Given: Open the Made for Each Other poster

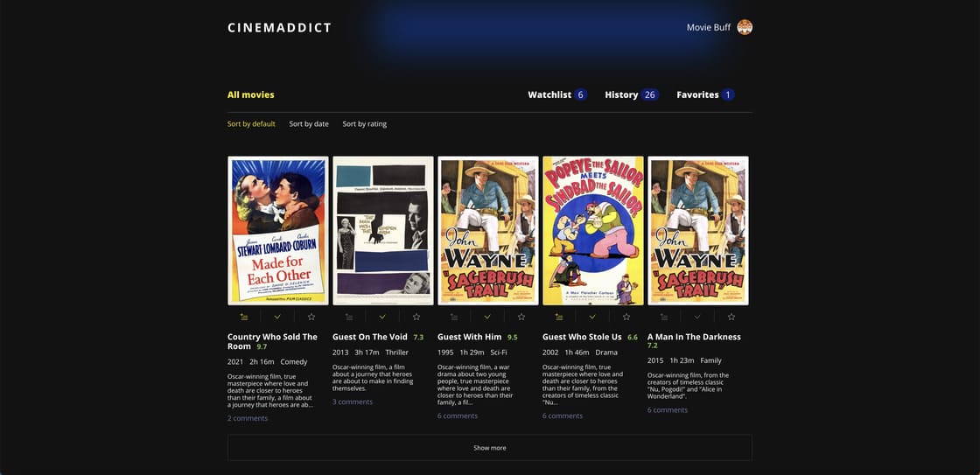Looking at the screenshot, I should 278,231.
